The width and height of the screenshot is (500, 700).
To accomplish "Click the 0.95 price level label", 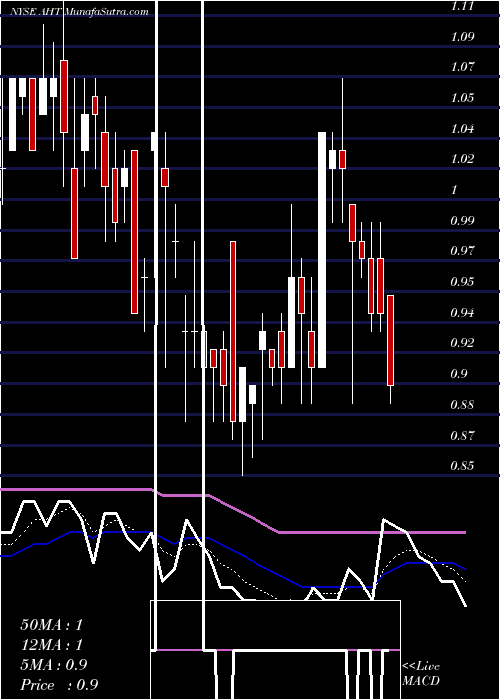I will point(462,282).
